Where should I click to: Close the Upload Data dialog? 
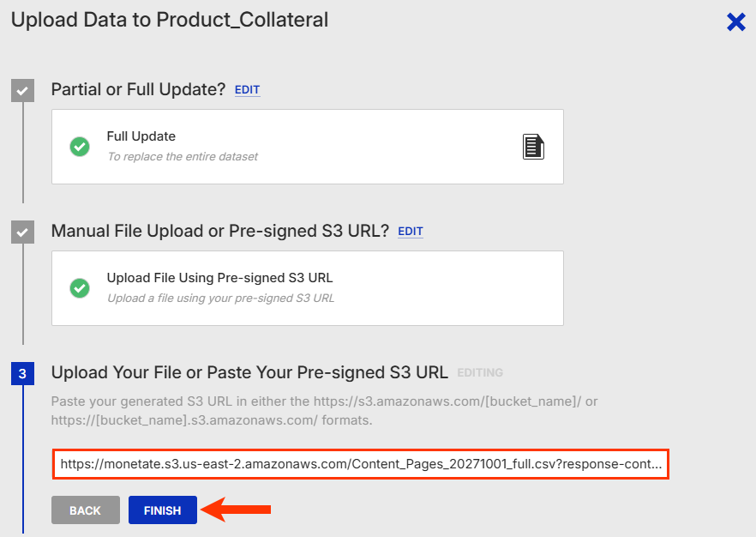pyautogui.click(x=735, y=22)
